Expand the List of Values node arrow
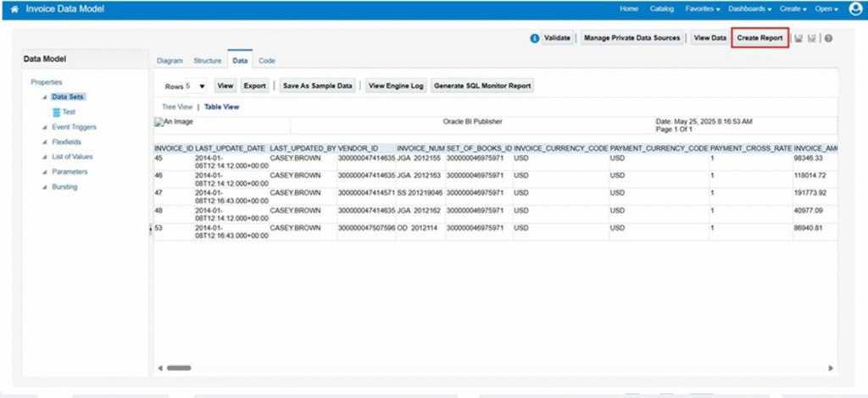868x398 pixels. (44, 157)
